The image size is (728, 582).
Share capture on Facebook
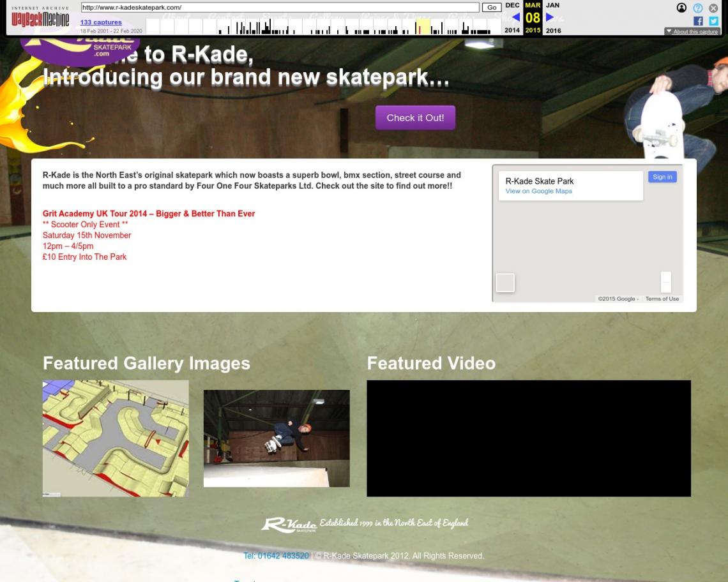pos(698,21)
